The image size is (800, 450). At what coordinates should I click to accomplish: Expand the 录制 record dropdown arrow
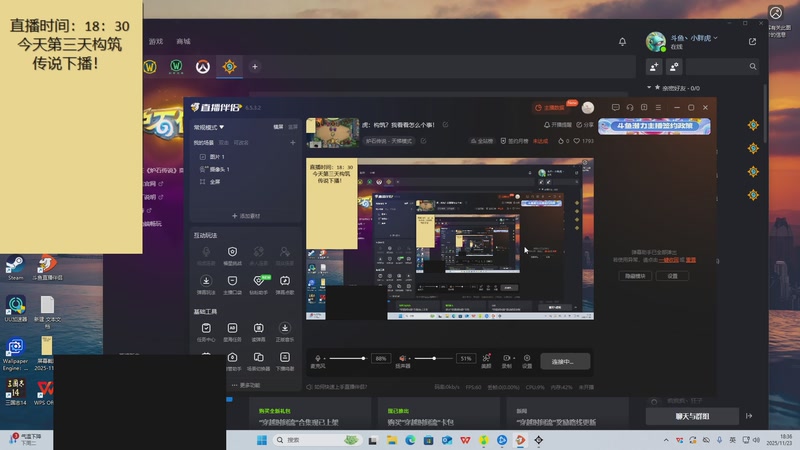click(x=514, y=358)
